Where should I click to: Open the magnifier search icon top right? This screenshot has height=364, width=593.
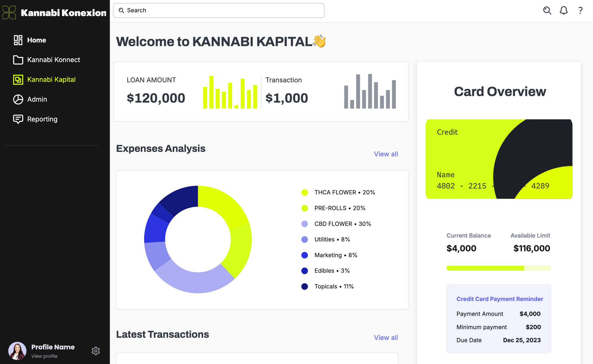pyautogui.click(x=547, y=10)
